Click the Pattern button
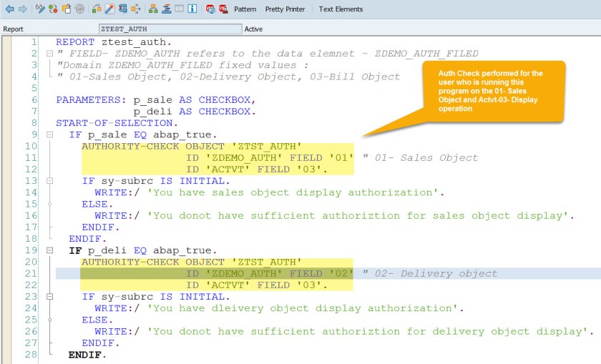This screenshot has height=364, width=601. coord(245,9)
